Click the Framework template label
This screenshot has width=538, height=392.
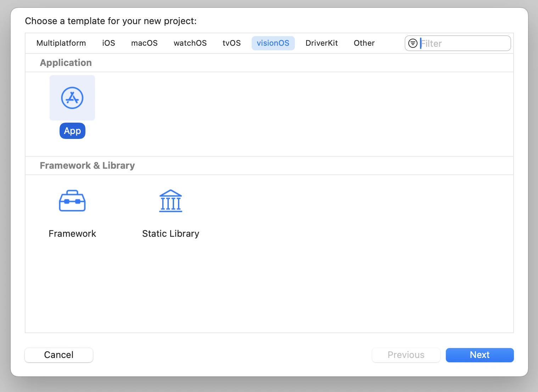pos(72,234)
